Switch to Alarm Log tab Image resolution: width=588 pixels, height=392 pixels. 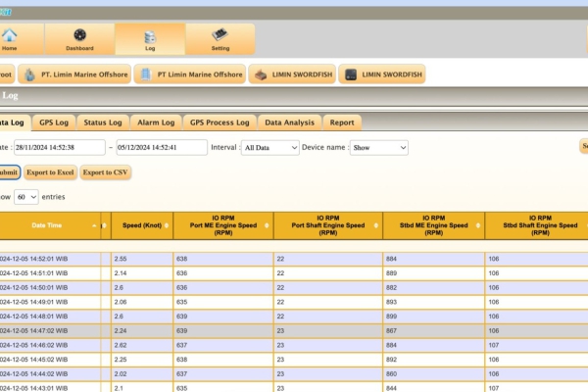[x=156, y=122]
